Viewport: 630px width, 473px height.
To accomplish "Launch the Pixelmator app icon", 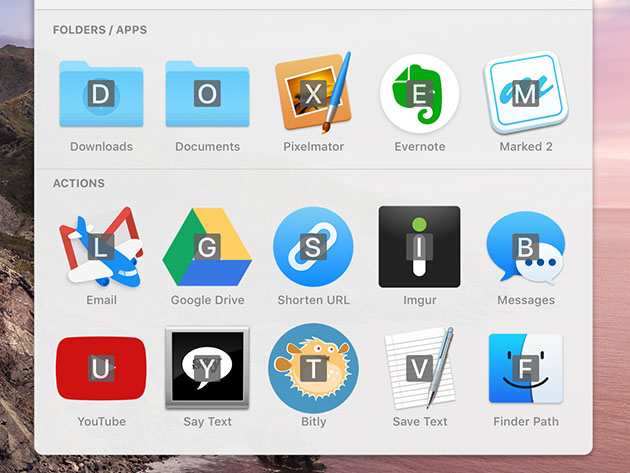I will coord(313,93).
